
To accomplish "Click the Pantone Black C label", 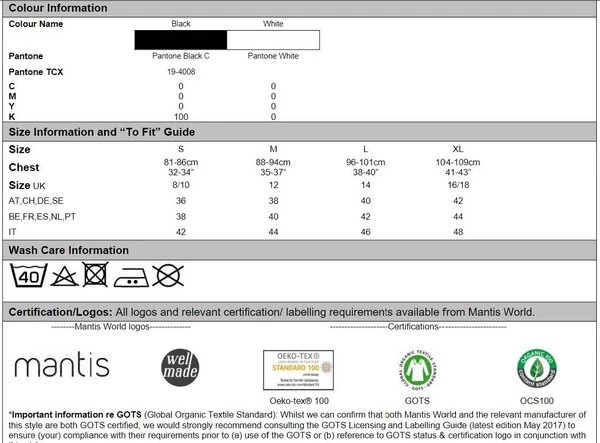I will coord(181,58).
